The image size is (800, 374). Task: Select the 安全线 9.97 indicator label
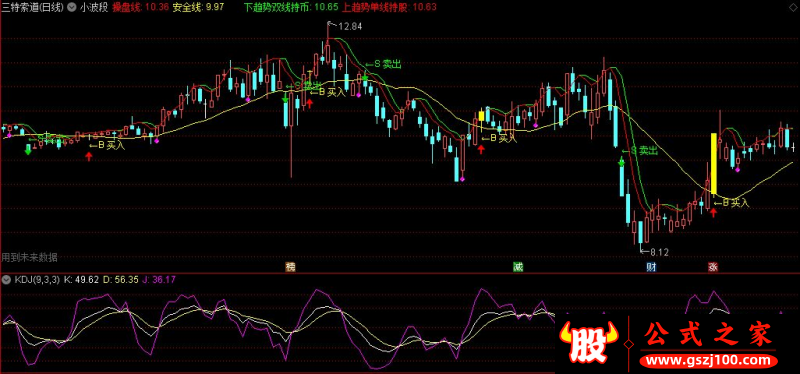click(198, 8)
